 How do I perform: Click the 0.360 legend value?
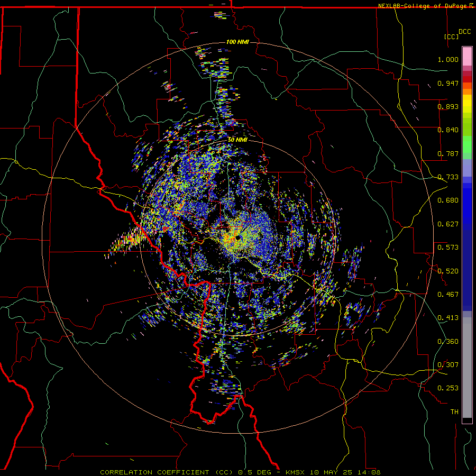point(448,342)
